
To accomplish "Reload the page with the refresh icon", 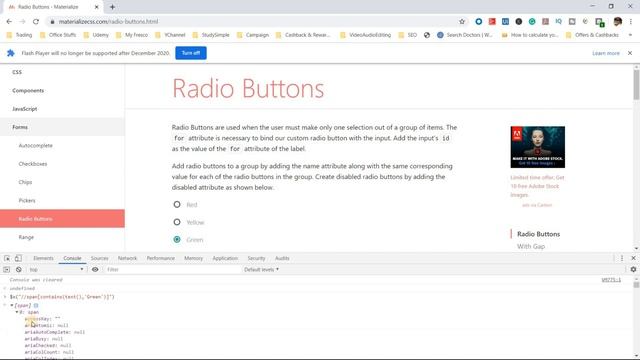I will (36, 22).
